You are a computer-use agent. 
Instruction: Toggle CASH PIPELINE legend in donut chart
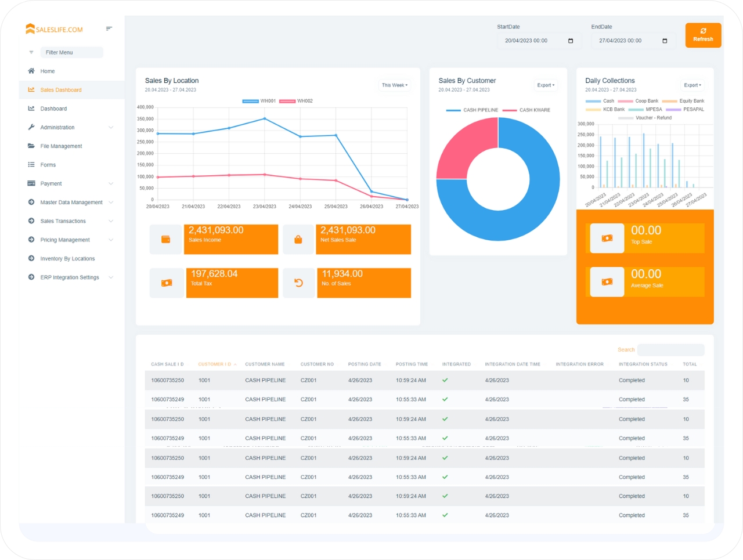coord(472,110)
